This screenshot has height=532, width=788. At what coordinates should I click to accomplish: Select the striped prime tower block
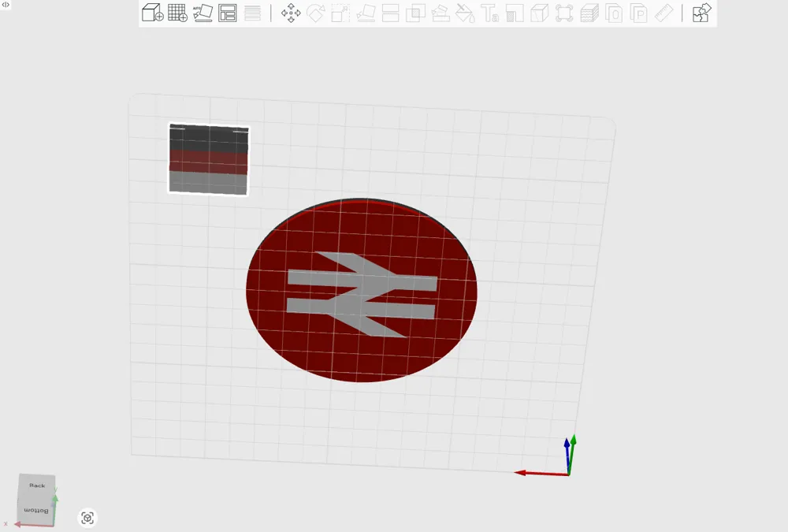click(x=209, y=159)
